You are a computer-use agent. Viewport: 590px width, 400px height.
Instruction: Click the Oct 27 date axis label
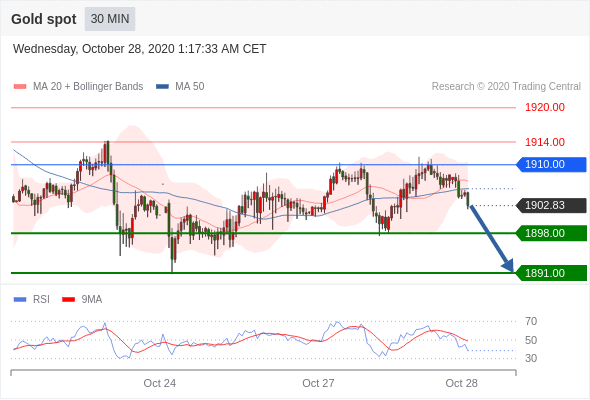coord(318,383)
